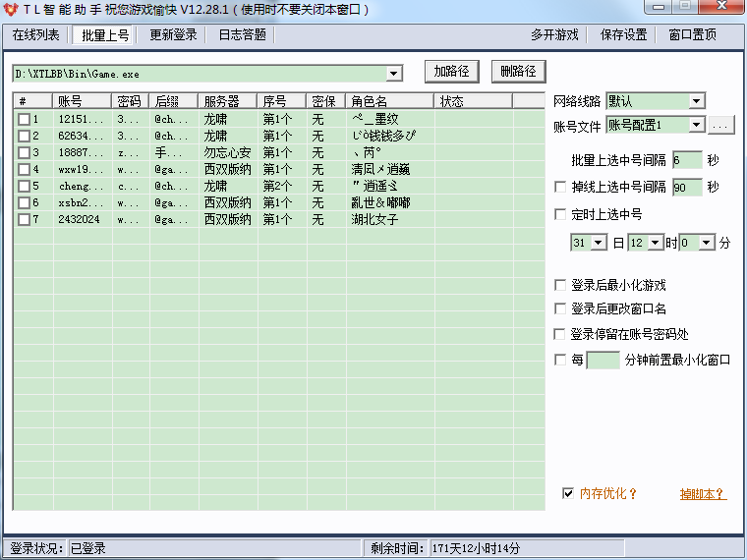Check the checkbox for account row 1
Image resolution: width=747 pixels, height=560 pixels.
pos(24,119)
